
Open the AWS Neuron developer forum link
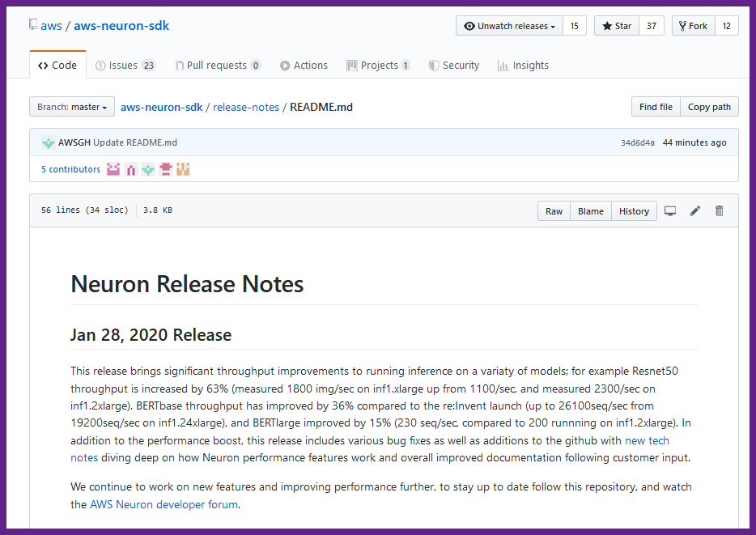pyautogui.click(x=164, y=504)
